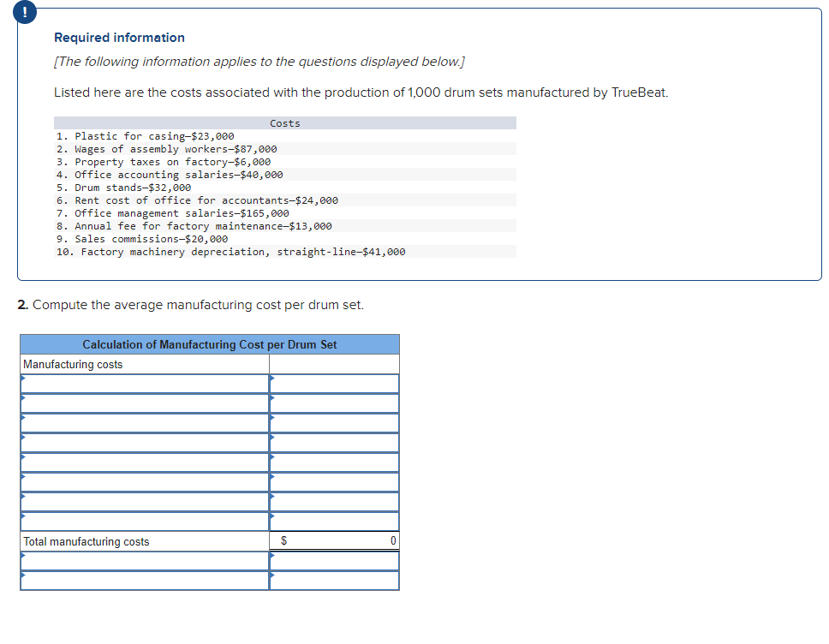Expand the third row label dropdown
Image resolution: width=829 pixels, height=644 pixels.
coord(146,423)
